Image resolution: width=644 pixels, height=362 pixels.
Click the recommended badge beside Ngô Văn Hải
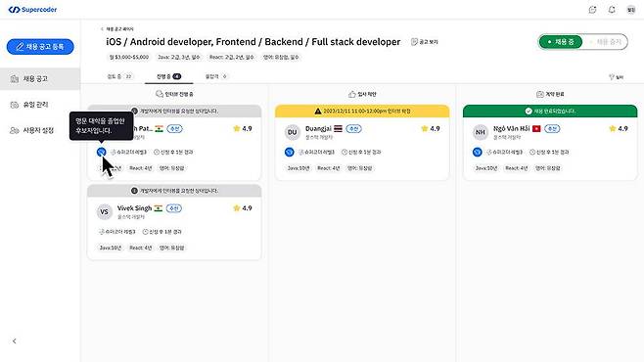tap(552, 129)
